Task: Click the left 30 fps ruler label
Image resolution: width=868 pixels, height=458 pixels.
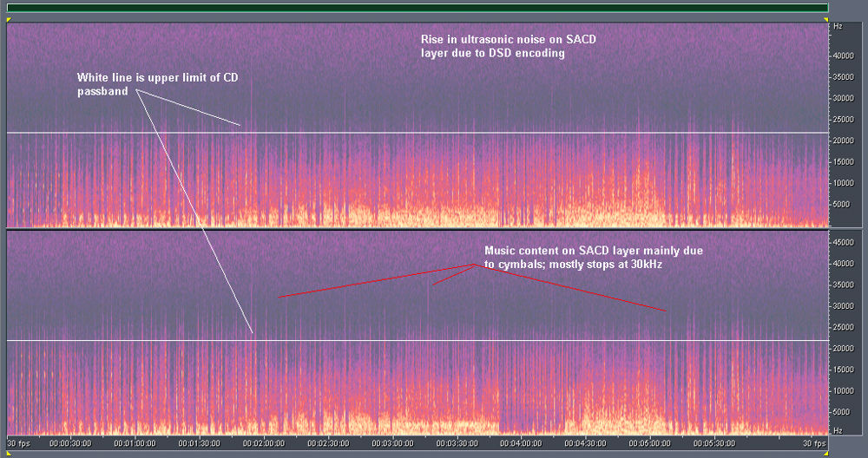Action: coord(17,443)
